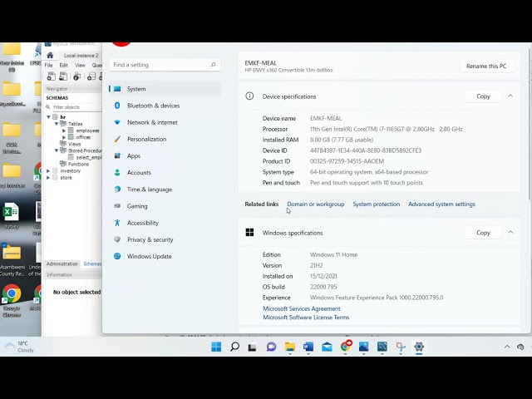Click the Settings window vertical scrollbar
The height and width of the screenshot is (399, 532).
(x=529, y=125)
